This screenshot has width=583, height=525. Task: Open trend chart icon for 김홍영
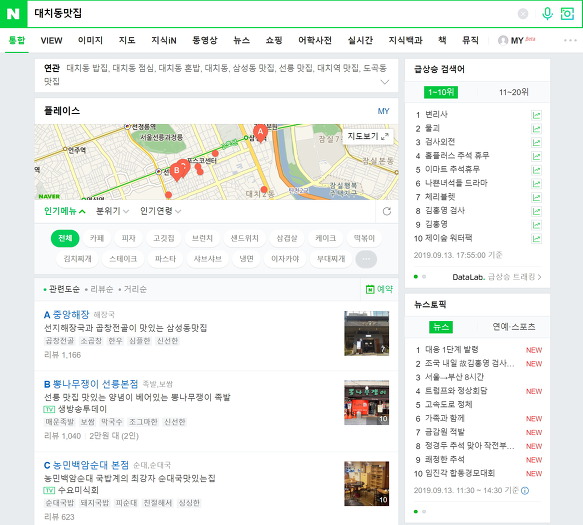[x=536, y=225]
